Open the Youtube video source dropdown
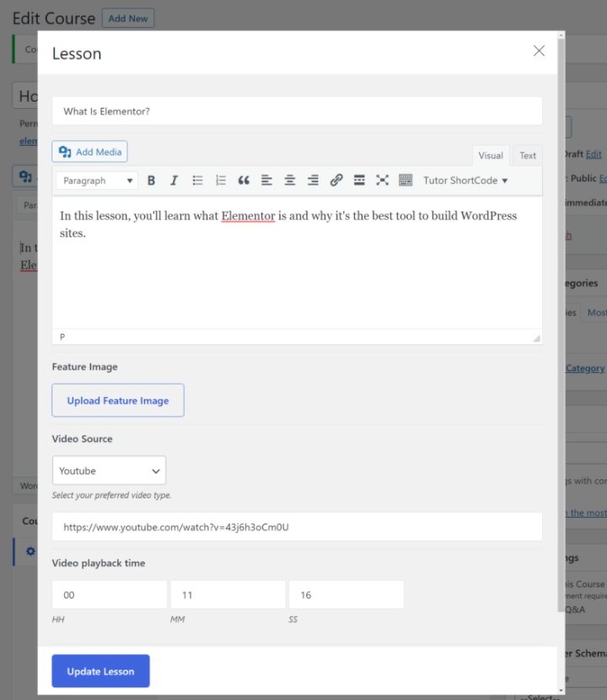This screenshot has width=607, height=700. point(109,471)
